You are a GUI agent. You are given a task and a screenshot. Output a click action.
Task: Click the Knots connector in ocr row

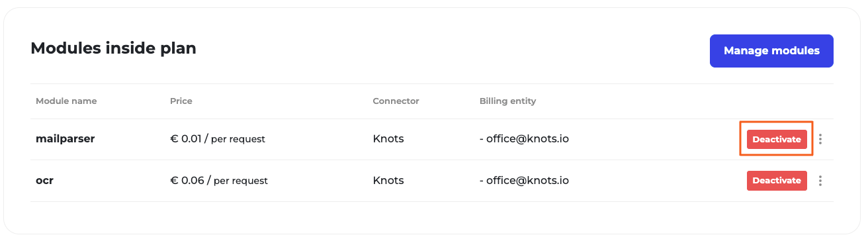click(x=388, y=180)
